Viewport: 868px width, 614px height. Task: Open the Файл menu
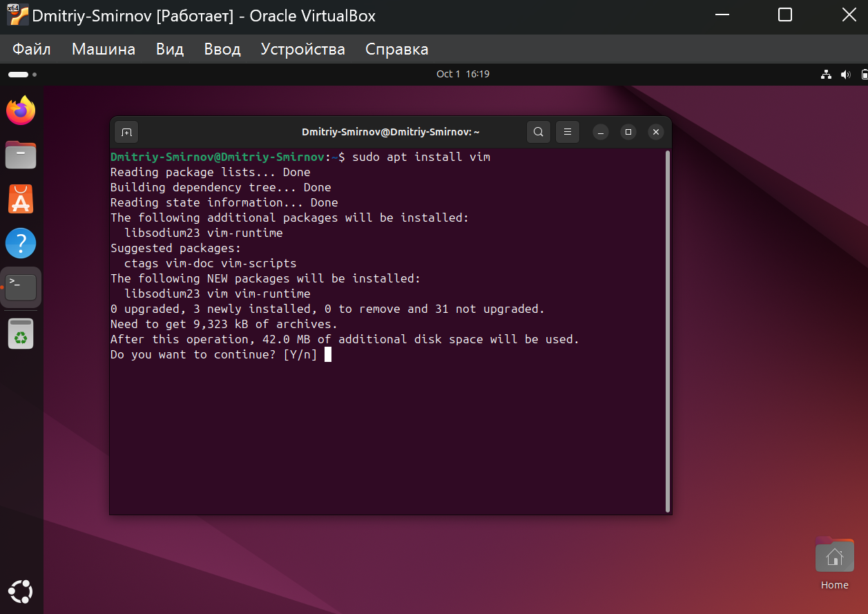[32, 49]
